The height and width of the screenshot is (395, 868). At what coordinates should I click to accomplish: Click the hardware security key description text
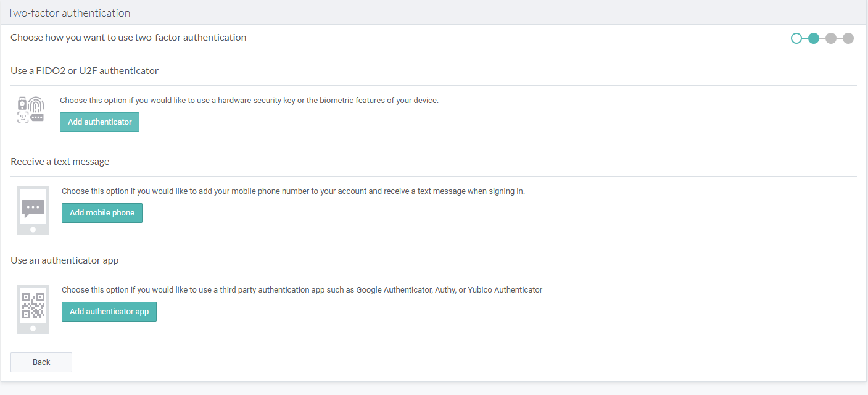pos(249,101)
